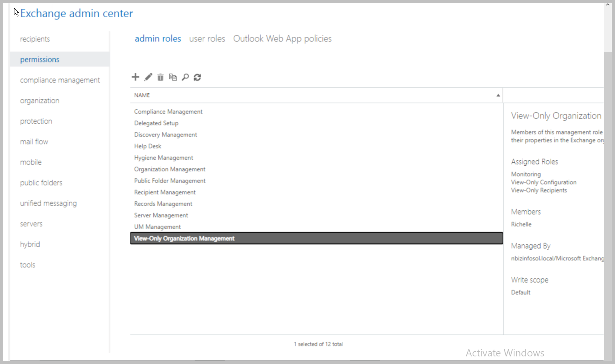Sort list by the NAME column arrow
The width and height of the screenshot is (615, 364).
[x=498, y=95]
